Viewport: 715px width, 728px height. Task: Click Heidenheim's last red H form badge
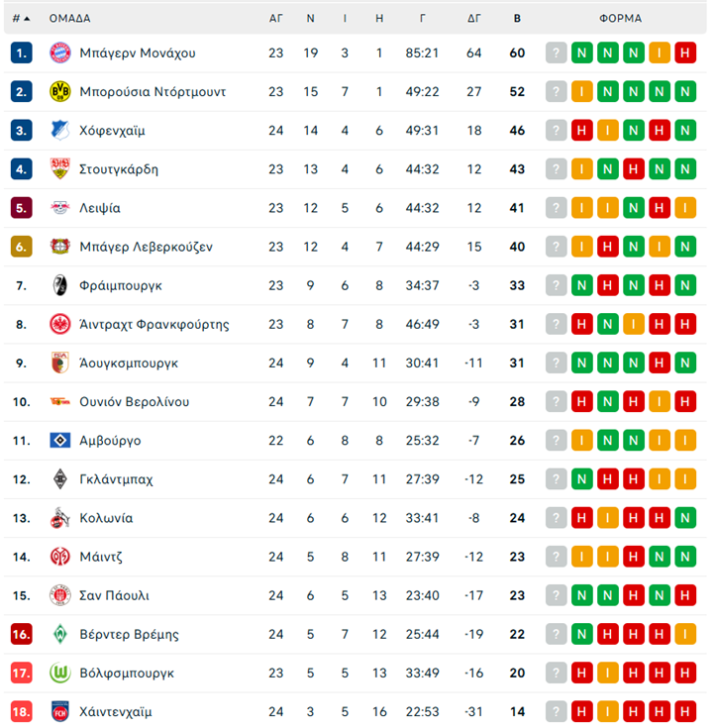pyautogui.click(x=685, y=711)
